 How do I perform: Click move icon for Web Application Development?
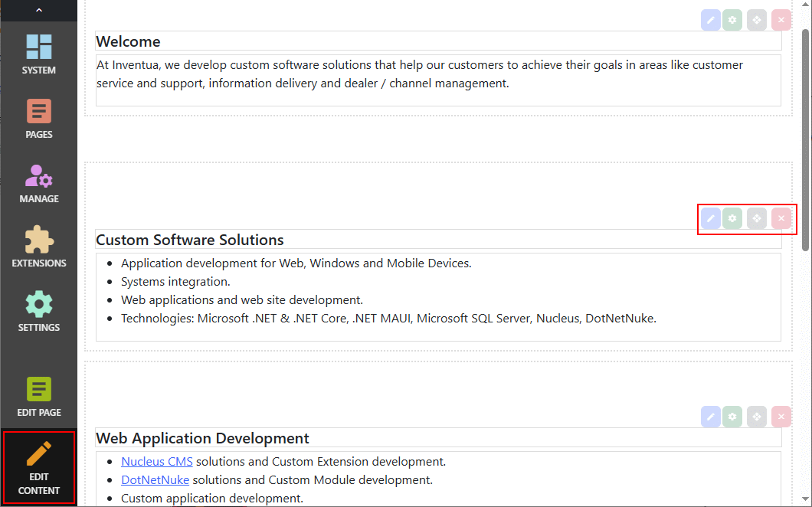pyautogui.click(x=757, y=417)
